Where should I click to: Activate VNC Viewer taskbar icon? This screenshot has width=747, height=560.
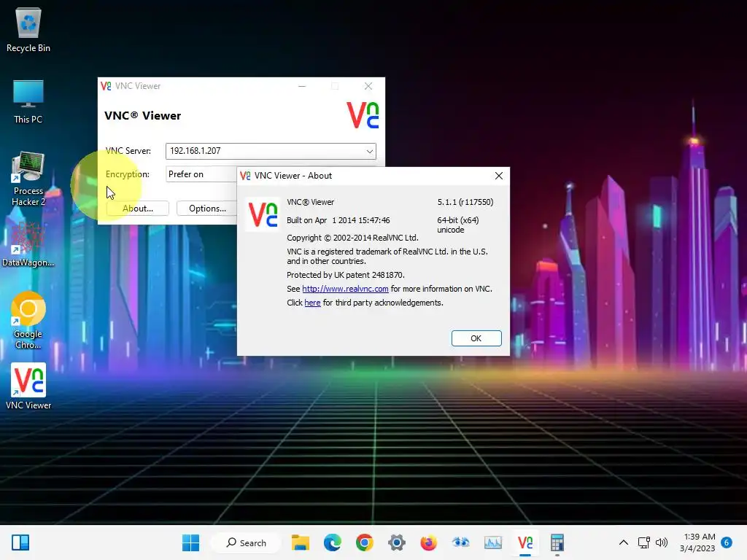pyautogui.click(x=525, y=542)
